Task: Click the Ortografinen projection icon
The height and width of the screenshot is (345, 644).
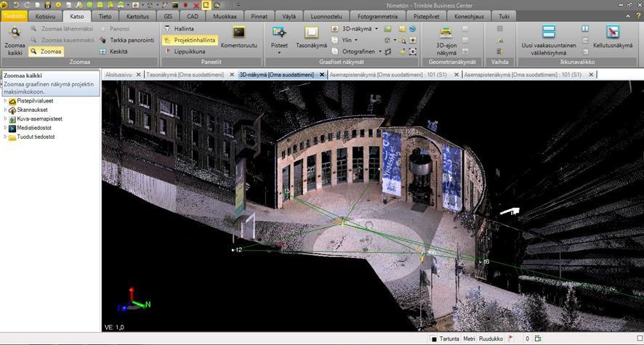Action: 335,52
